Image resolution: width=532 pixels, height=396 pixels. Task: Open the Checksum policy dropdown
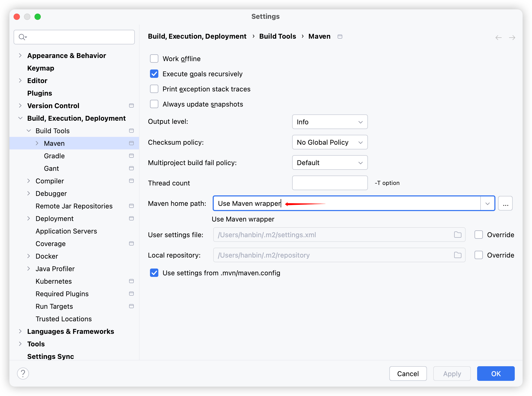tap(330, 142)
